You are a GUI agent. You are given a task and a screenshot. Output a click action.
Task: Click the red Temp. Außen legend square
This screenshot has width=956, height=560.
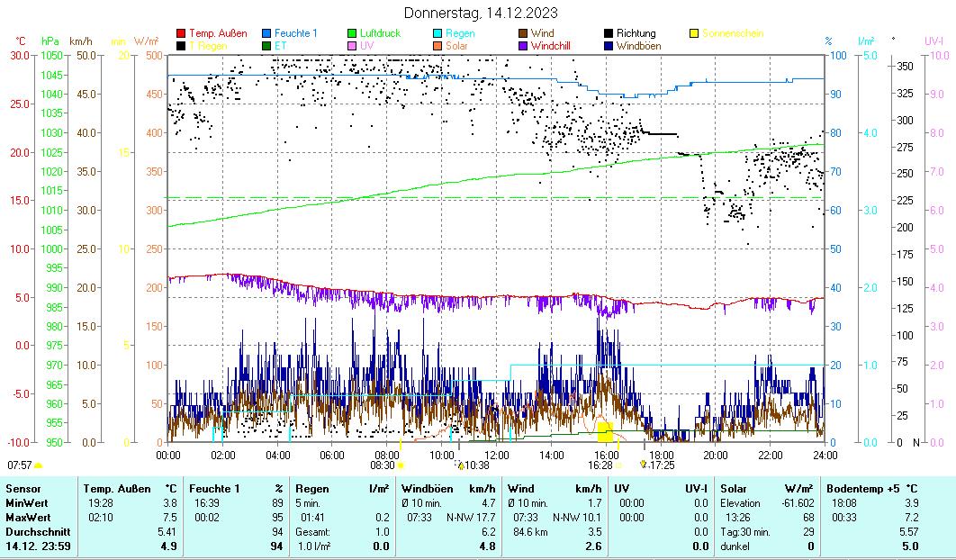[x=181, y=34]
